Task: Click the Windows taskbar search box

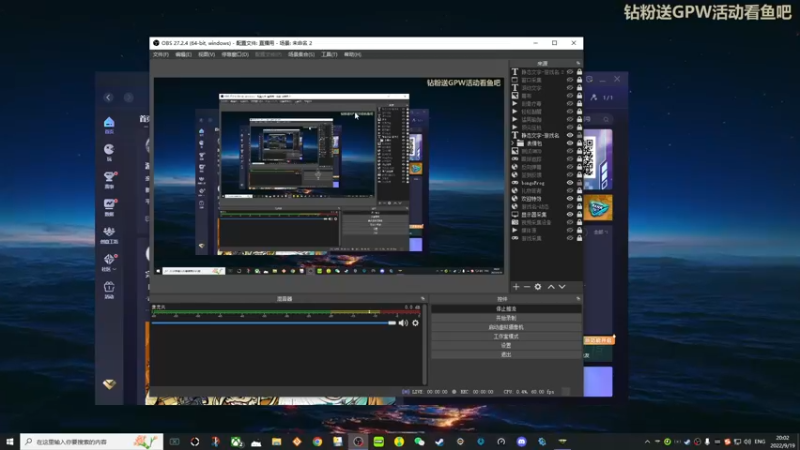Action: click(92, 441)
